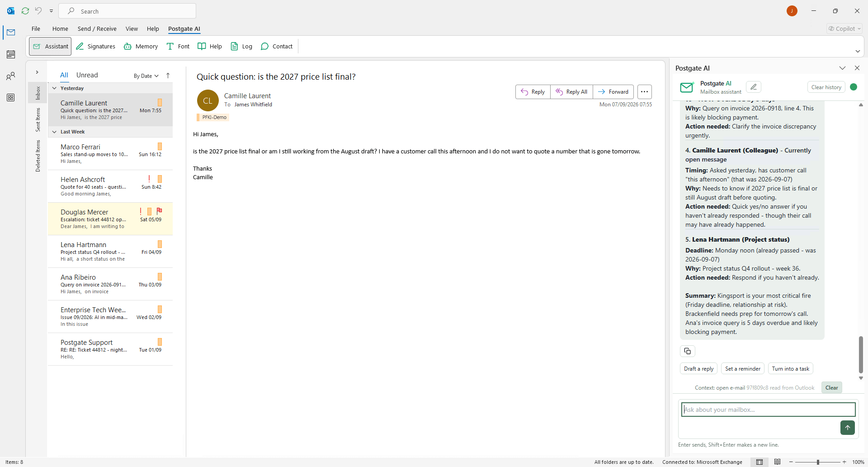The height and width of the screenshot is (467, 868).
Task: Toggle the follow-up flag on the Douglas Mercer email
Action: tap(159, 211)
